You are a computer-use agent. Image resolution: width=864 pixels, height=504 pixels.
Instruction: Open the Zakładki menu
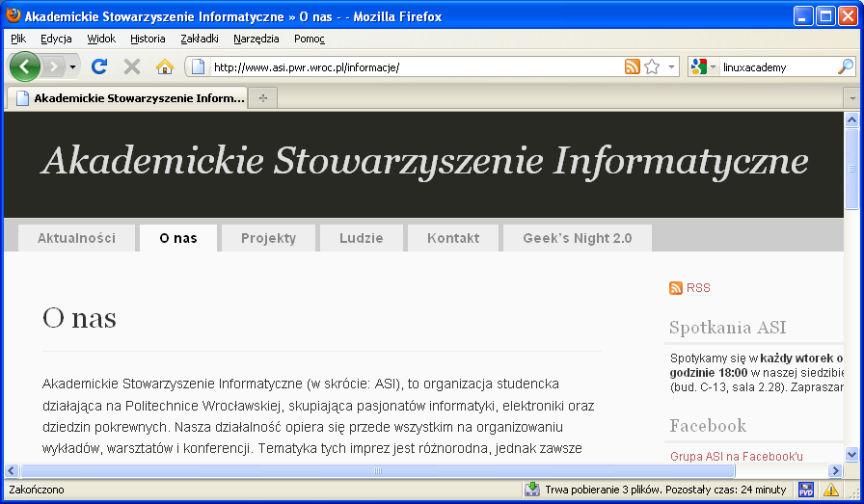[x=200, y=39]
